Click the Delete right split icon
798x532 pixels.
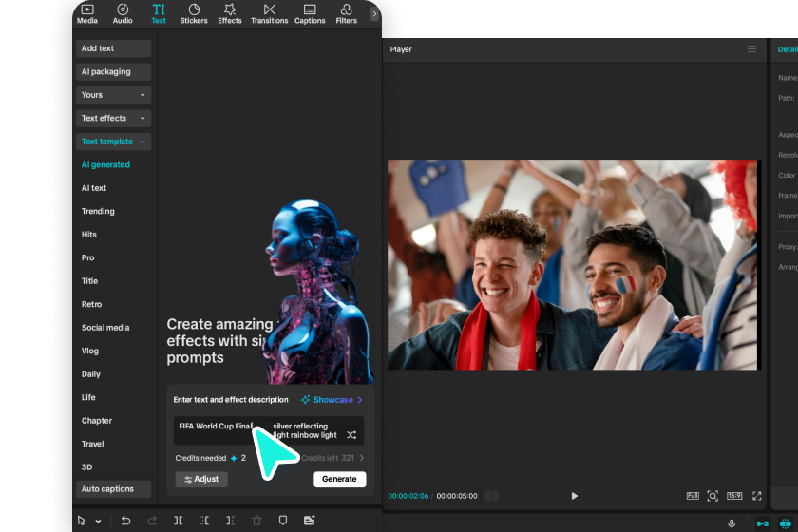231,521
